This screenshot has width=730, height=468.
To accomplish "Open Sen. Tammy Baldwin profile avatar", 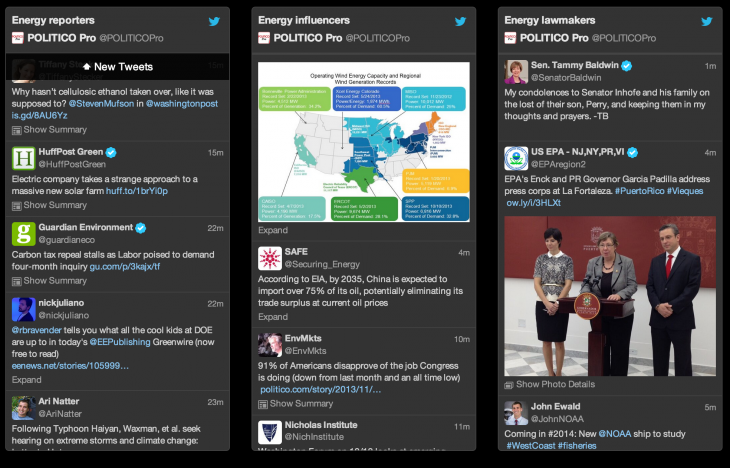I will pos(516,72).
